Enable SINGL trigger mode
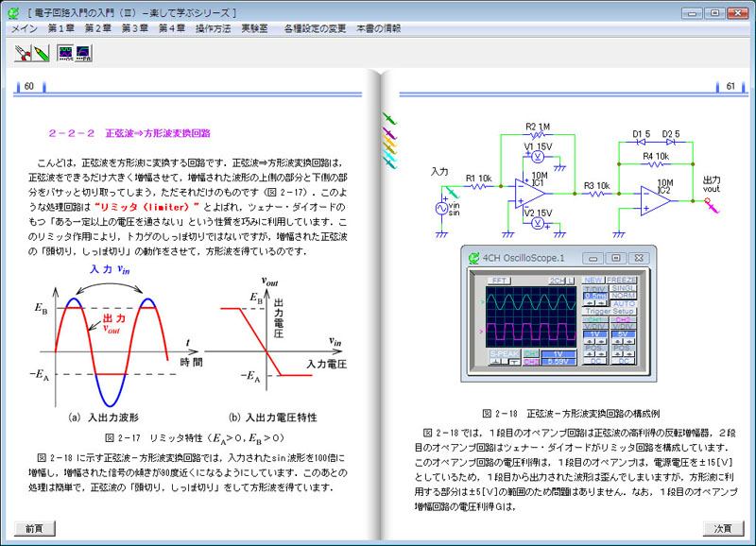 tap(623, 288)
